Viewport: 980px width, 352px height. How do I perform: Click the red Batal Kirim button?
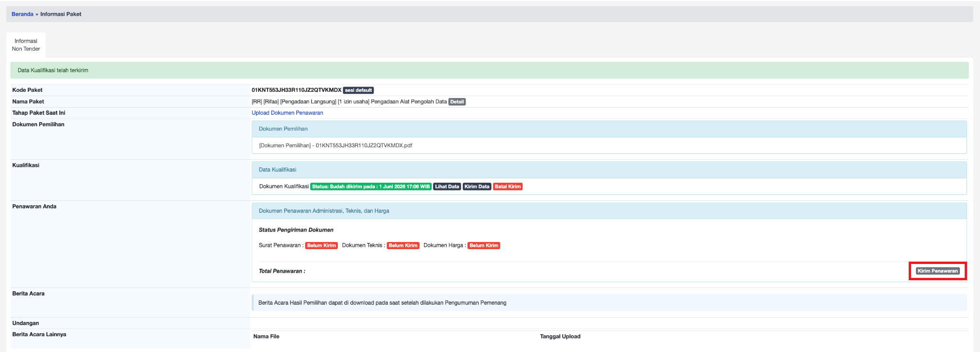508,187
